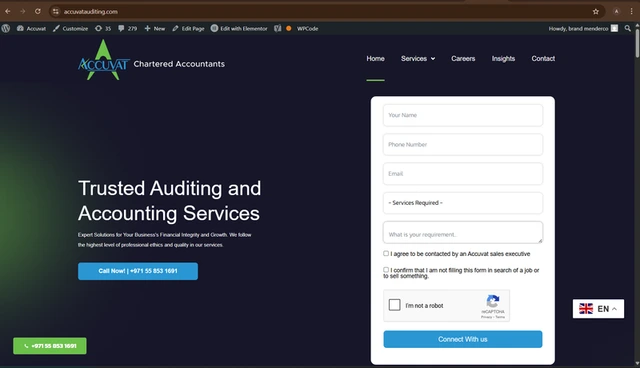
Task: Check not searching for job checkbox
Action: tap(386, 270)
